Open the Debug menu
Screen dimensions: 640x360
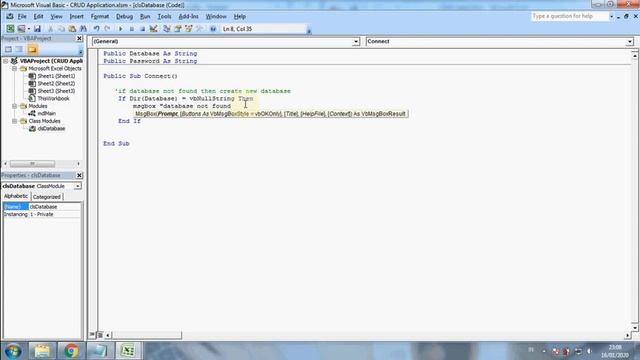click(124, 16)
